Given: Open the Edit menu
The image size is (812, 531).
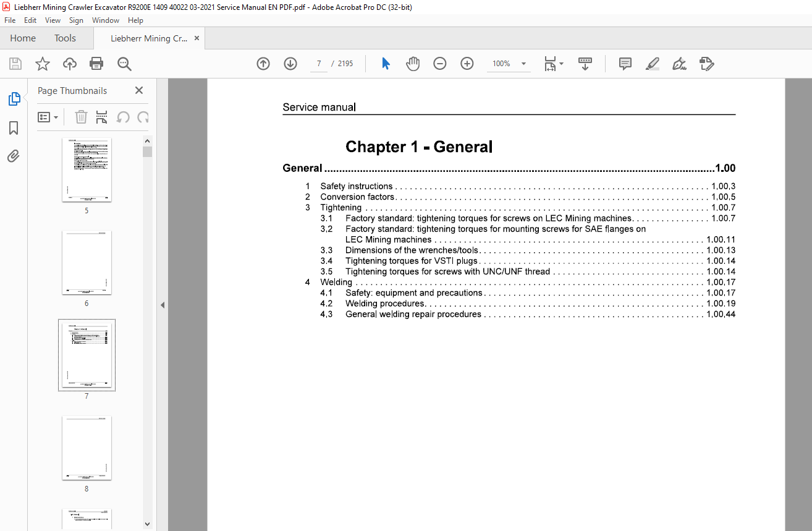Looking at the screenshot, I should click(x=30, y=20).
